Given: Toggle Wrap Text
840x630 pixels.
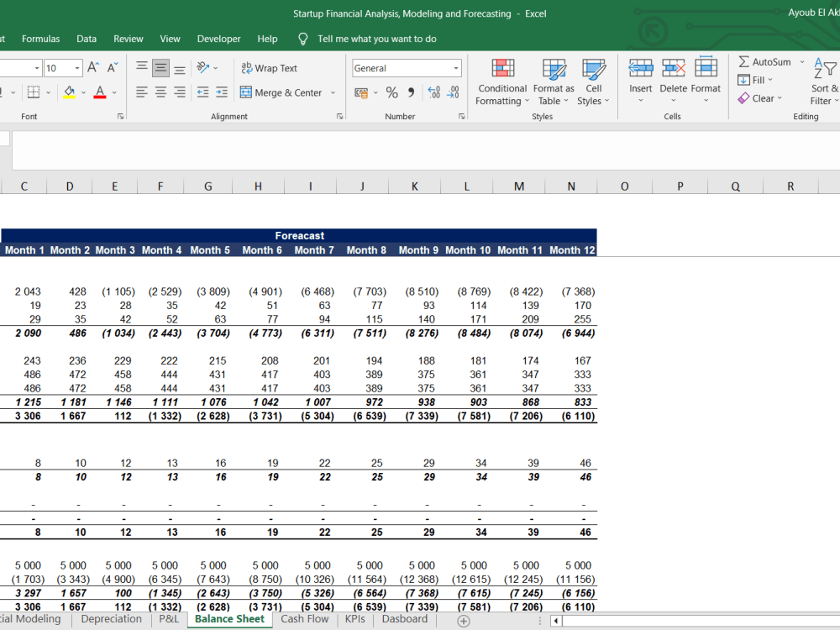Looking at the screenshot, I should (269, 68).
